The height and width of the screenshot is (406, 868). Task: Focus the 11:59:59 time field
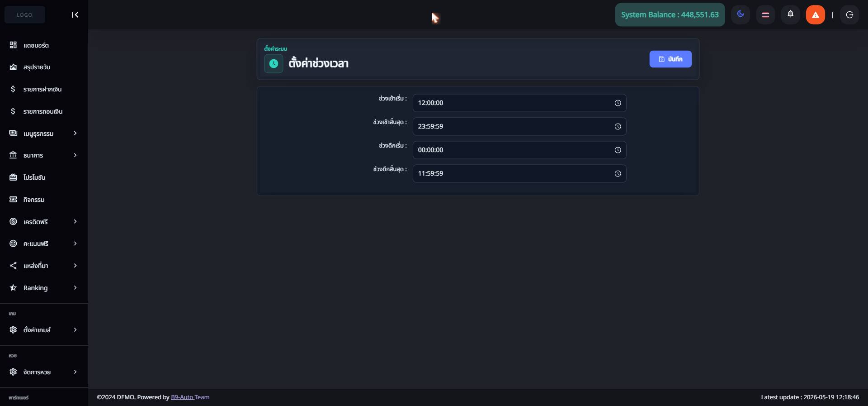[519, 174]
